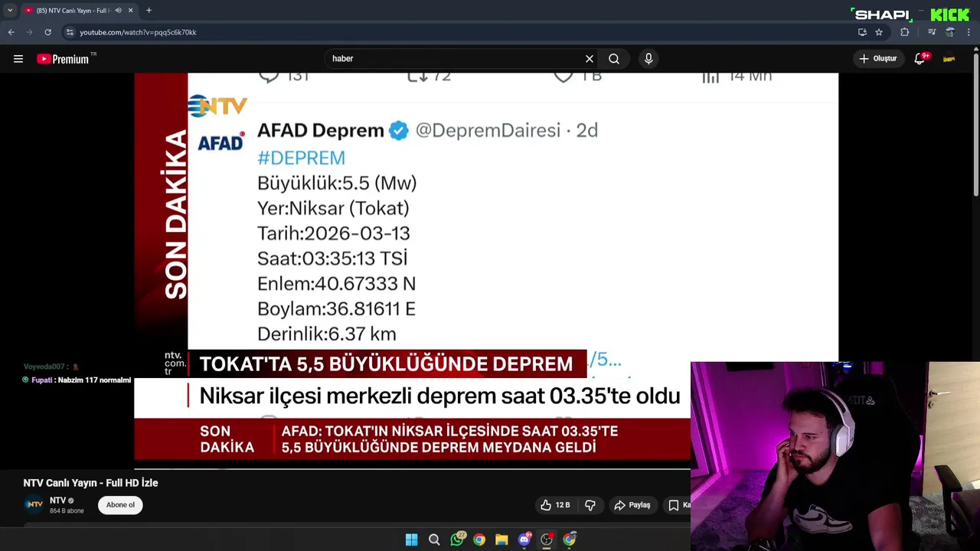The height and width of the screenshot is (551, 980).
Task: Open OBS Studio from the taskbar
Action: [x=547, y=540]
